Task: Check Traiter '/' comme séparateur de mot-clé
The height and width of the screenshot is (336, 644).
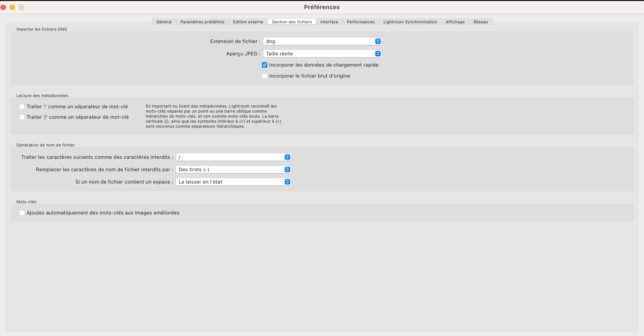Action: (22, 117)
